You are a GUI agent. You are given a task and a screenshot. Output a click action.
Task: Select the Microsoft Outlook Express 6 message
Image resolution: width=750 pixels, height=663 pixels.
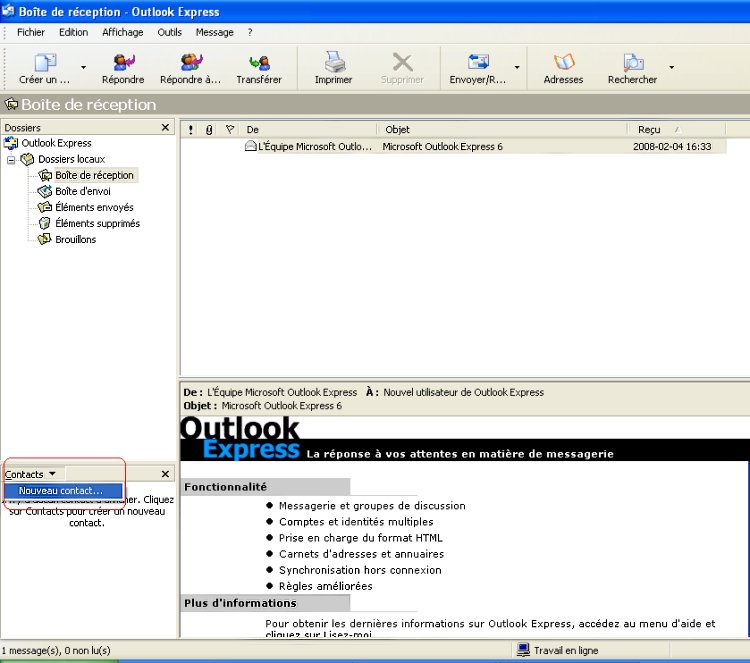(442, 147)
